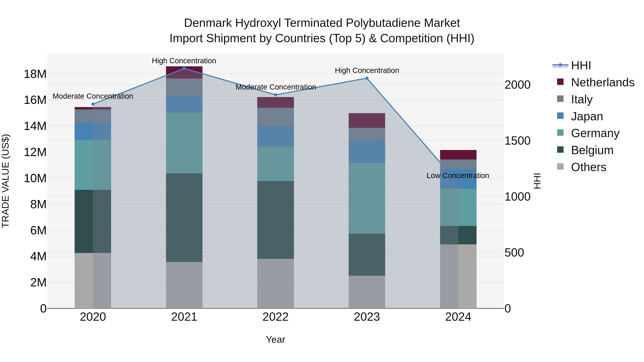Screen dimensions: 644x362
Task: Click the 'Low Concentration' annotation
Action: click(x=458, y=176)
